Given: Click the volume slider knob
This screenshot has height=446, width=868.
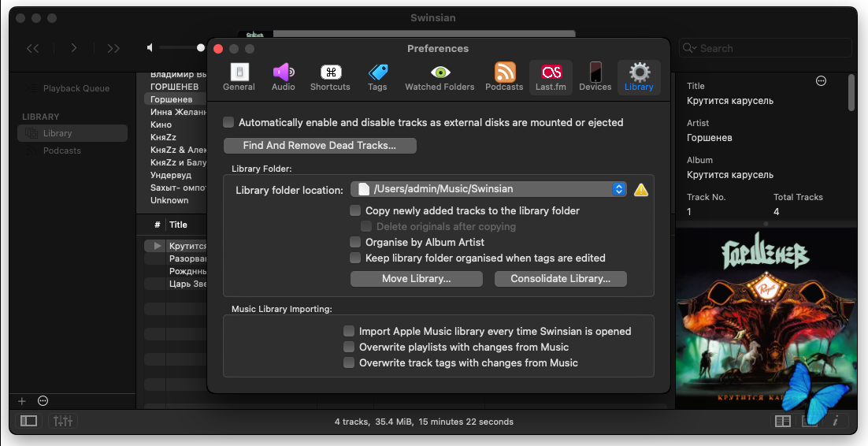Looking at the screenshot, I should point(201,48).
